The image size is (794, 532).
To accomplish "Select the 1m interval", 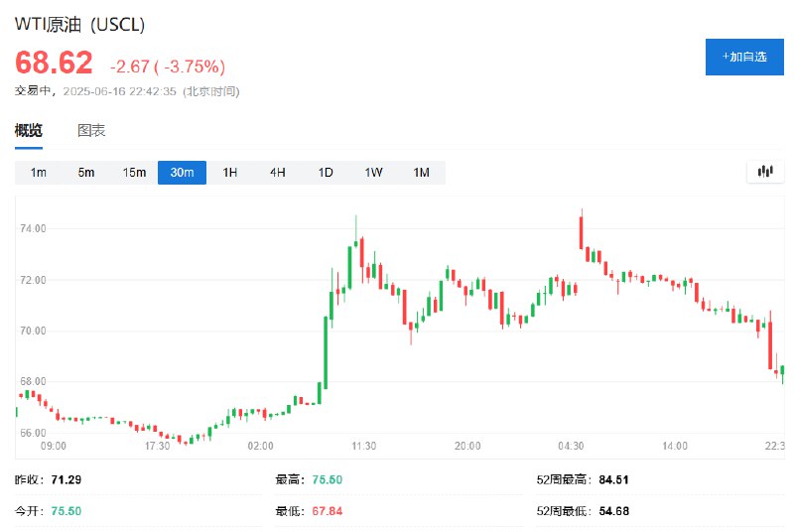I will tap(39, 173).
